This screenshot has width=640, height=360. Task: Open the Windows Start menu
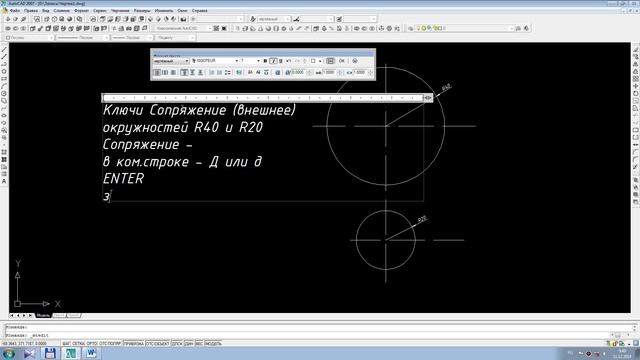tap(9, 353)
